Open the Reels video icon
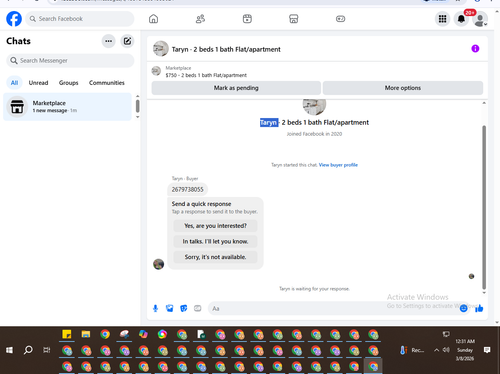 247,19
